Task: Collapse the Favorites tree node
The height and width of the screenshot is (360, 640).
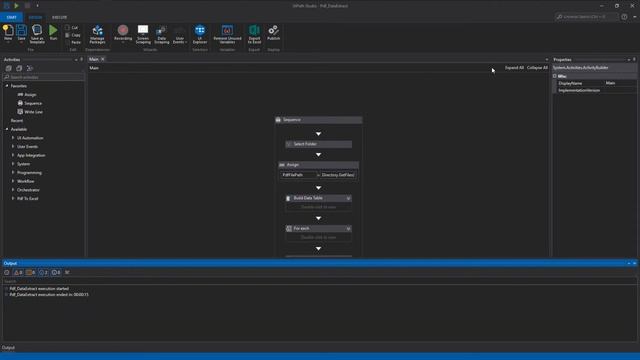Action: [7, 86]
